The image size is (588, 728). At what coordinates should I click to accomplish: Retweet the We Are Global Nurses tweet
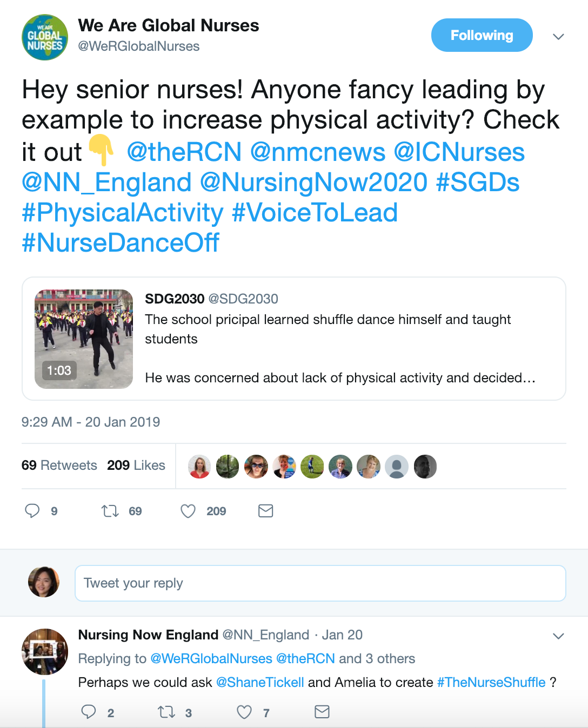[x=110, y=511]
